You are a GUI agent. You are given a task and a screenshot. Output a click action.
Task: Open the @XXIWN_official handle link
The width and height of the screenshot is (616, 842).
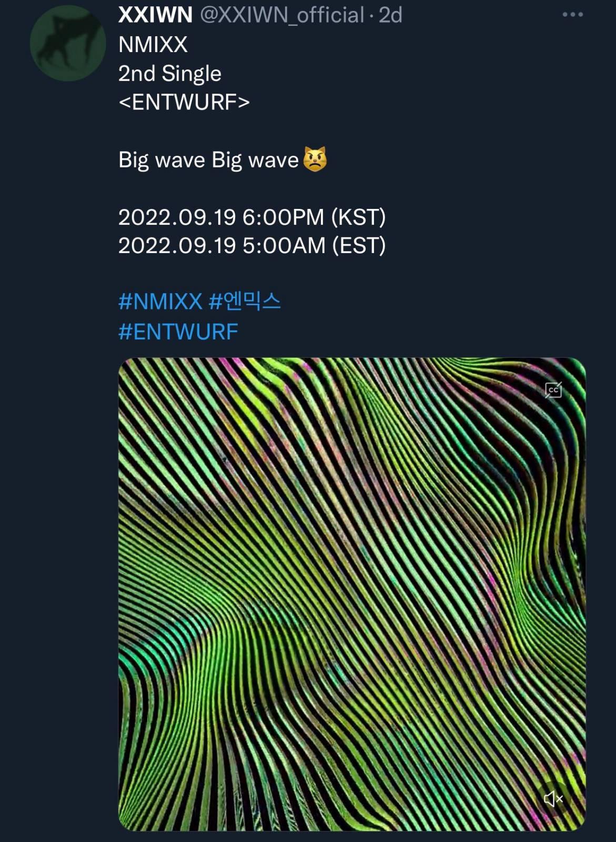click(x=282, y=15)
